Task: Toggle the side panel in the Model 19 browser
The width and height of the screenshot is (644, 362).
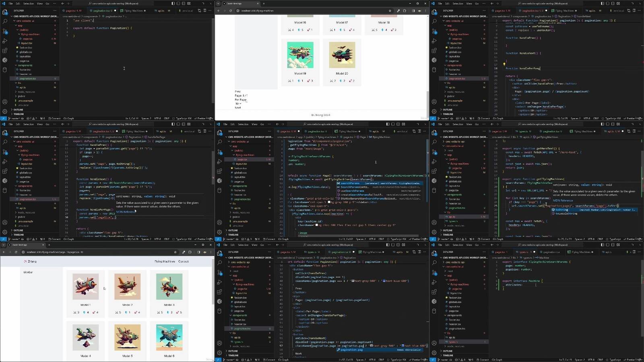Action: coord(413,11)
